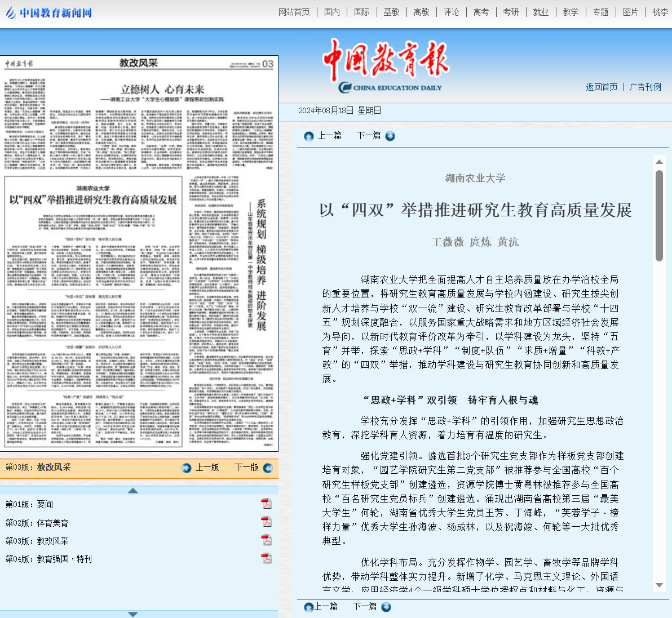Open 第04版：教育强国·特刊 page link
The height and width of the screenshot is (618, 672).
pyautogui.click(x=48, y=559)
